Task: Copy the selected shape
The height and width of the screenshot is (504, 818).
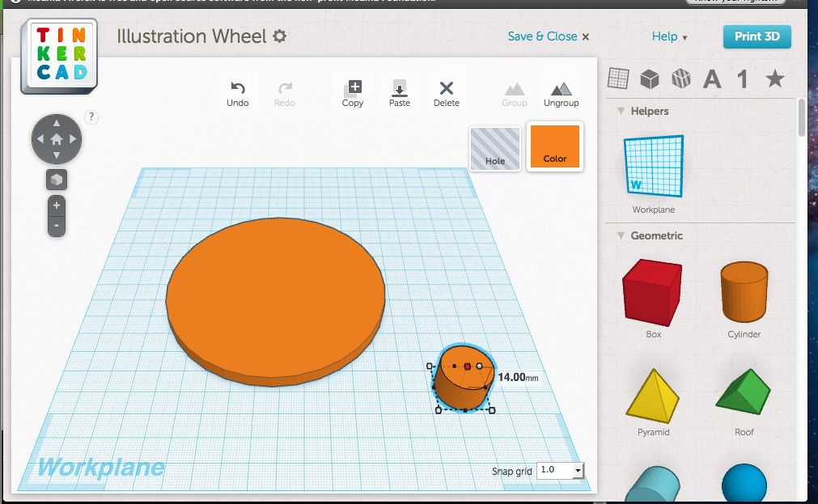Action: pos(353,94)
